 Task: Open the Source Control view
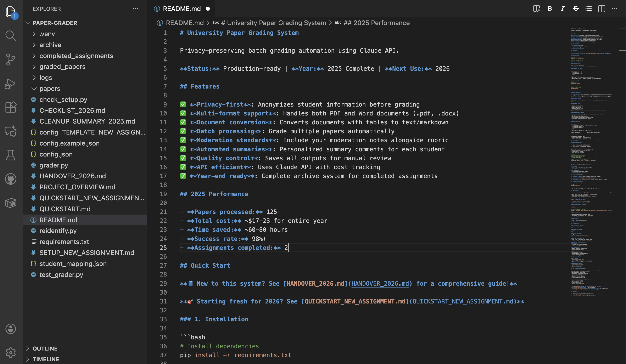pyautogui.click(x=10, y=59)
